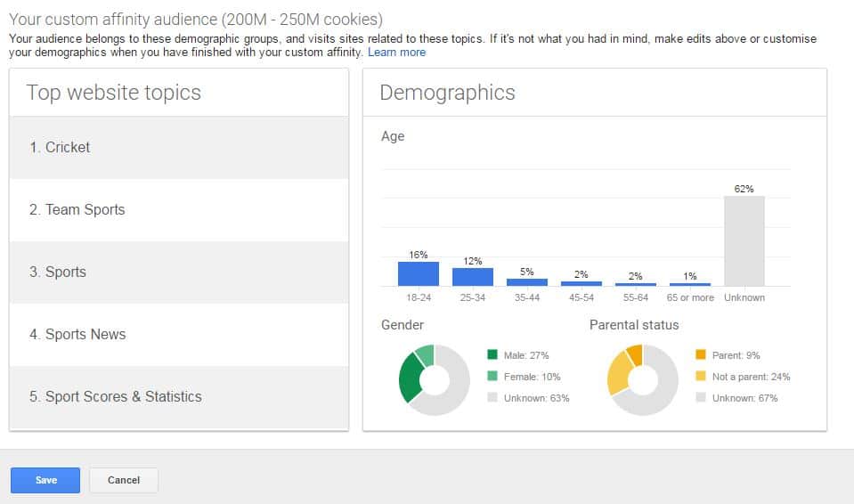
Task: Click the Gender donut chart
Action: [x=434, y=379]
